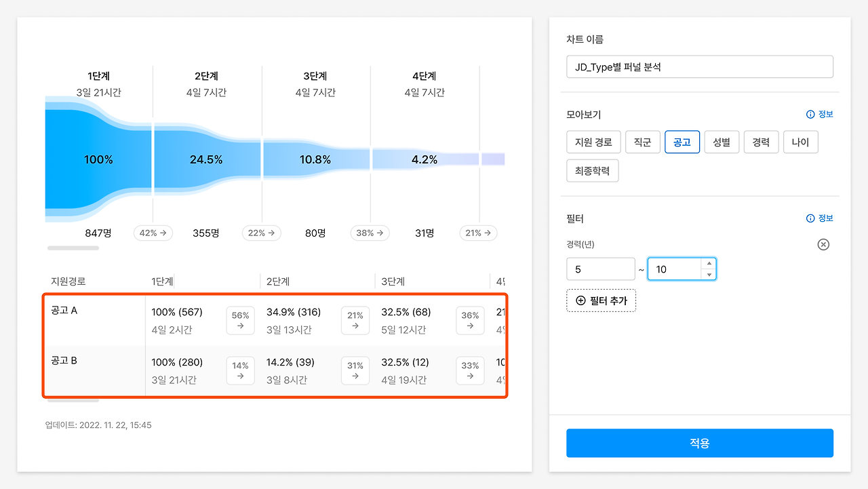Click the 필터 추가 plus button
Screen dimensions: 868x489
tap(601, 300)
